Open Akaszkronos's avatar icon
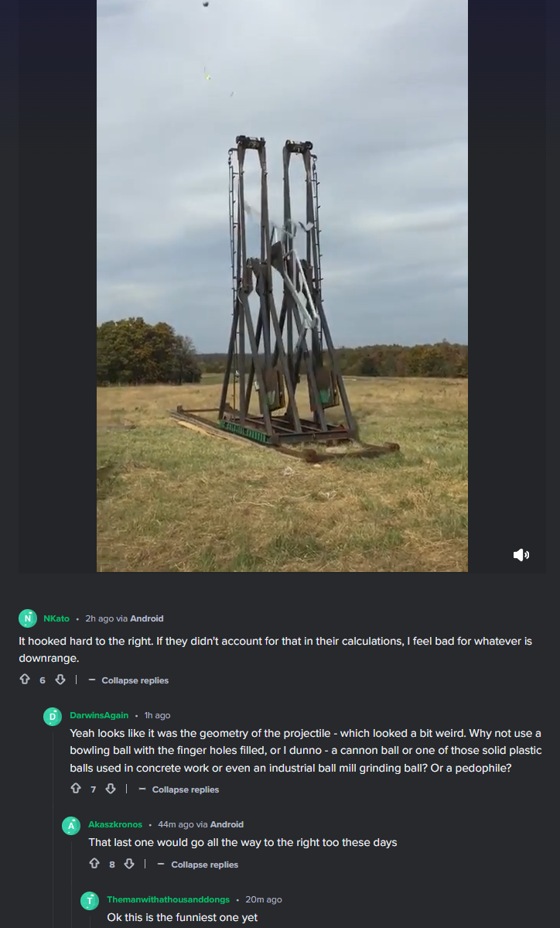The width and height of the screenshot is (560, 928). [x=71, y=826]
